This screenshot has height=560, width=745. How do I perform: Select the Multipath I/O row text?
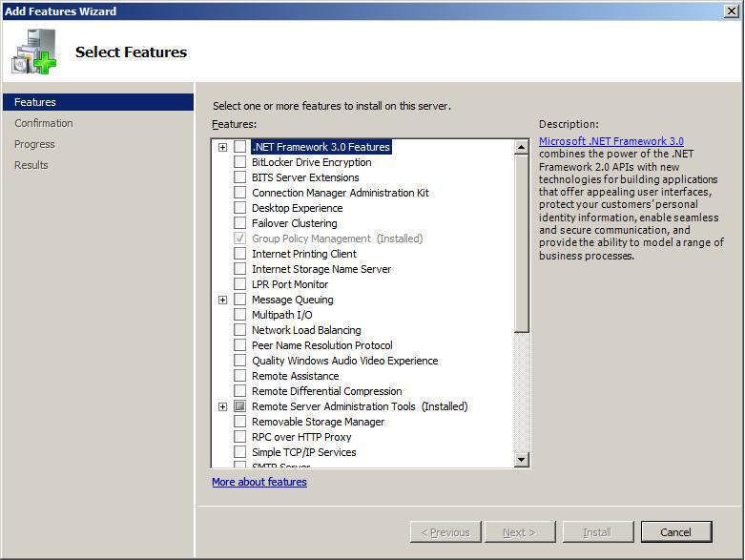pyautogui.click(x=281, y=315)
